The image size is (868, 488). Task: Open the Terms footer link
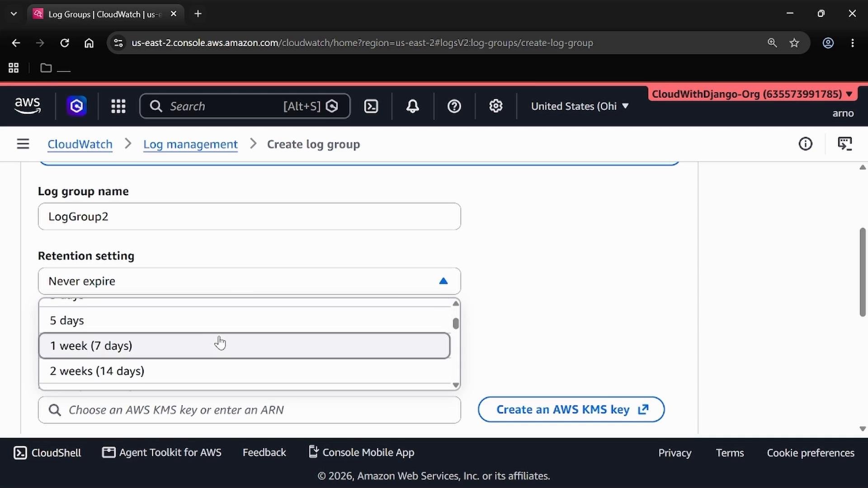pyautogui.click(x=730, y=453)
